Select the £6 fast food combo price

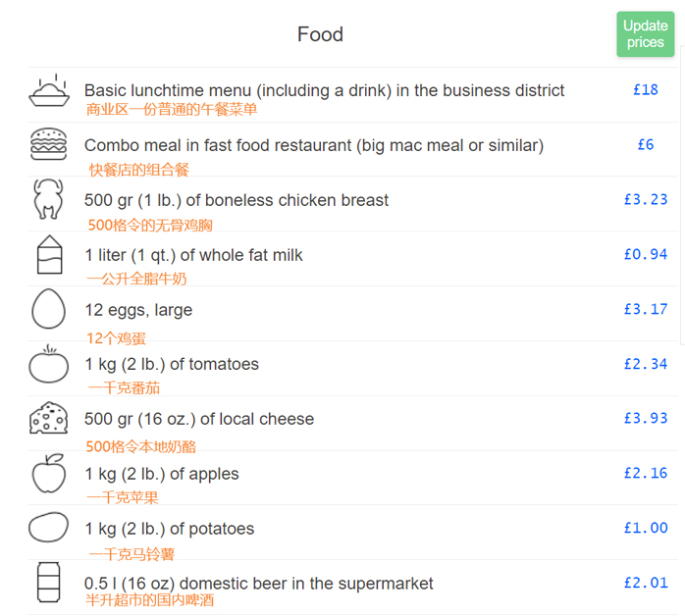tap(645, 144)
